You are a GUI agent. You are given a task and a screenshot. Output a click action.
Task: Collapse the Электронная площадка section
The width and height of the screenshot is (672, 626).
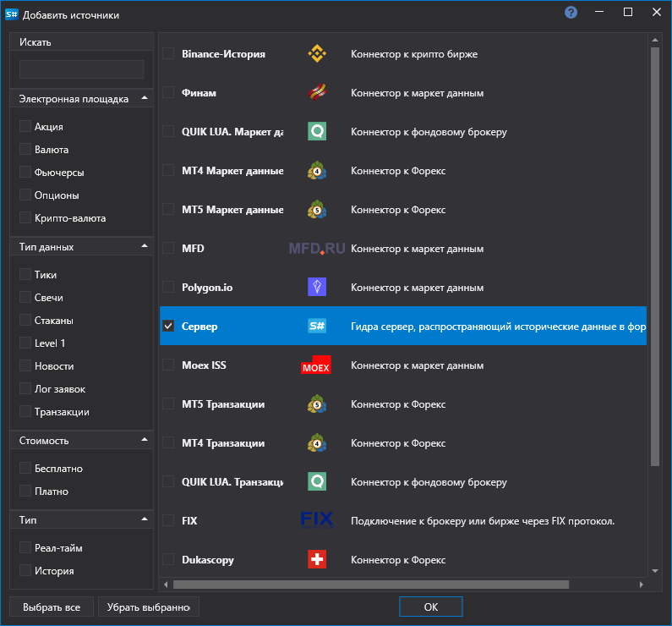pos(145,98)
